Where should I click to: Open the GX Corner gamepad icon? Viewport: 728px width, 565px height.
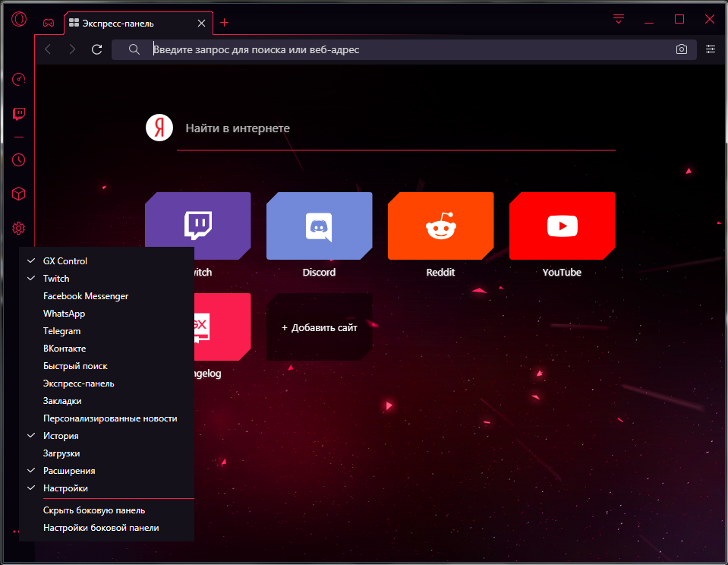49,23
